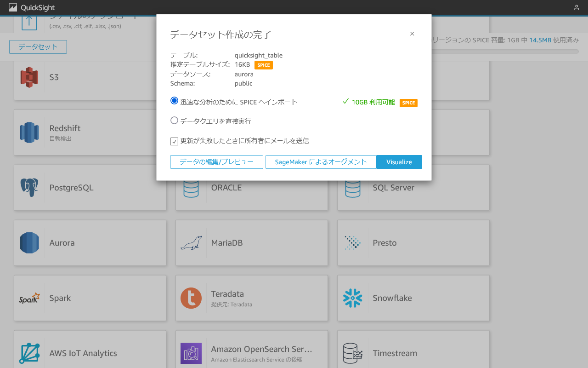588x368 pixels.
Task: Select the ORACLE database icon
Action: [x=191, y=189]
